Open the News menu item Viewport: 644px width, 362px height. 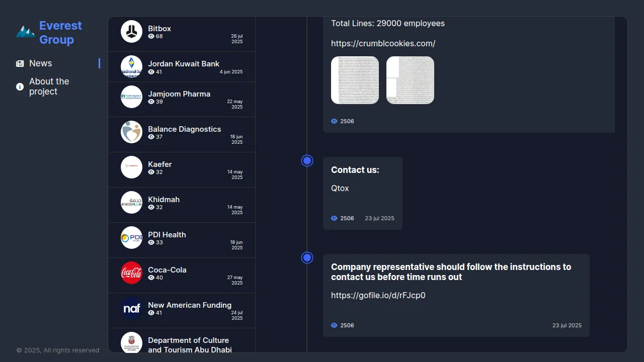40,63
